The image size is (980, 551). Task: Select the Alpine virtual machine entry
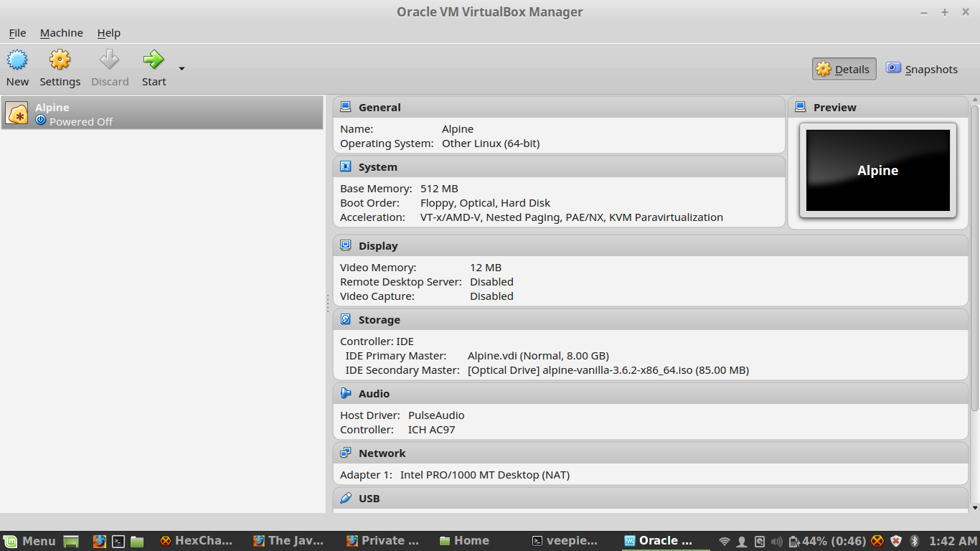pyautogui.click(x=162, y=113)
